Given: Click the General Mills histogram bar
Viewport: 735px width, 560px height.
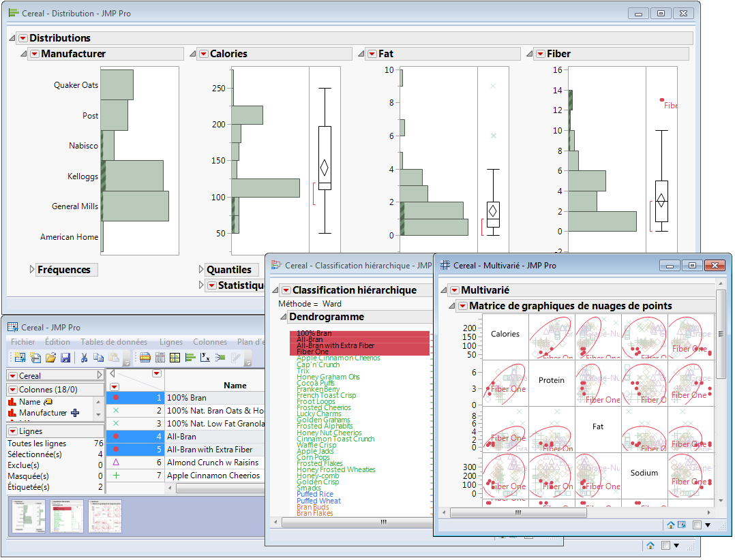Looking at the screenshot, I should [x=135, y=206].
